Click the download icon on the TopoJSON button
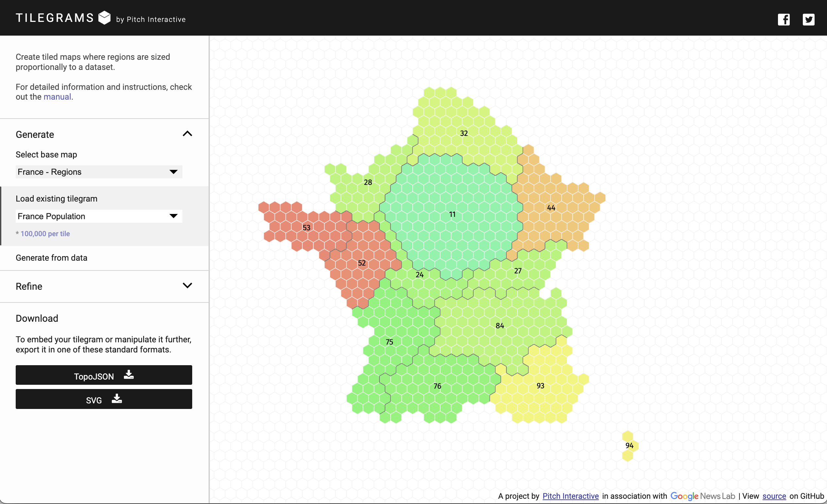827x504 pixels. click(129, 375)
